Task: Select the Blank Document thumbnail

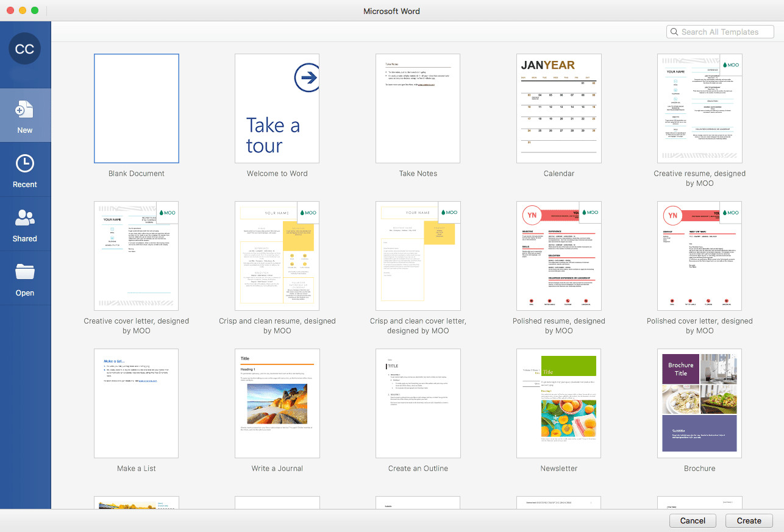Action: pyautogui.click(x=137, y=108)
